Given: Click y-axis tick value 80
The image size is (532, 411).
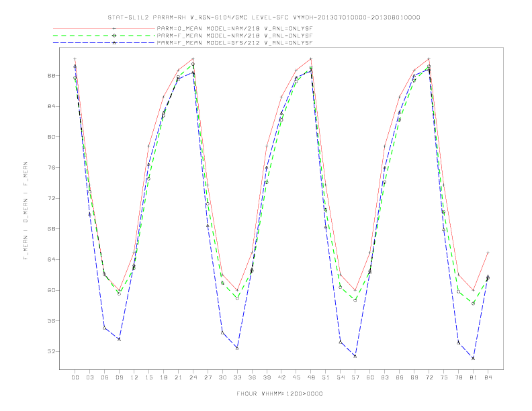Looking at the screenshot, I should (52, 137).
